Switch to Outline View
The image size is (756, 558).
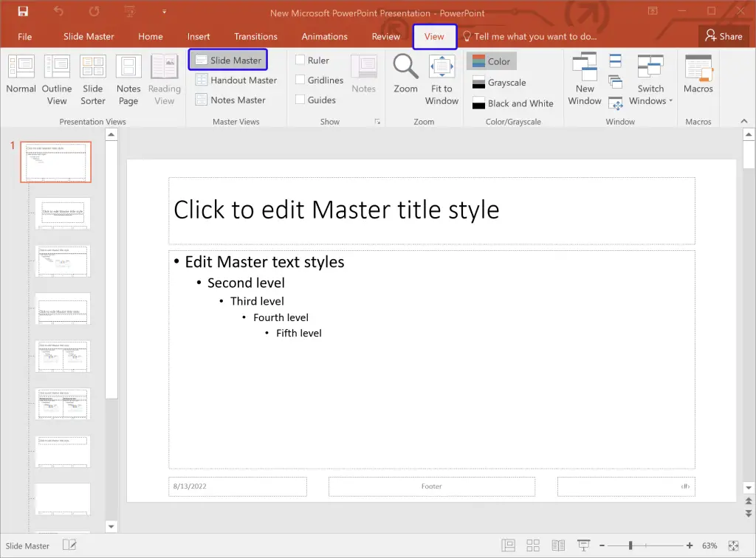[x=57, y=77]
